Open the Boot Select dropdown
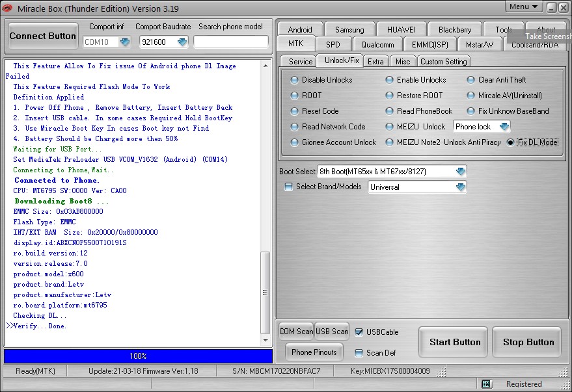Image resolution: width=572 pixels, height=392 pixels. pyautogui.click(x=460, y=171)
